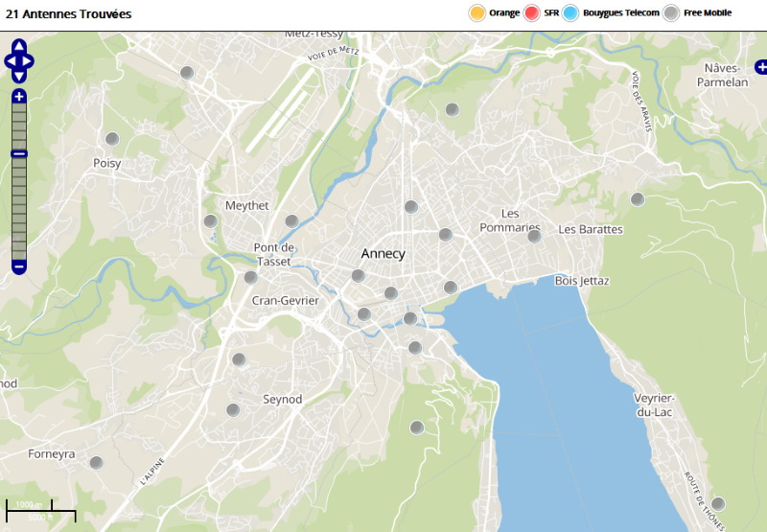Screen dimensions: 767x532
Task: Pan the map up with the arrow control
Action: [x=19, y=45]
